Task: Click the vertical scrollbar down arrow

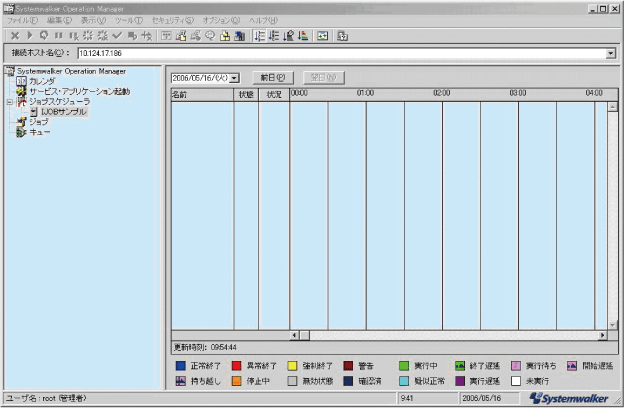Action: (x=612, y=325)
